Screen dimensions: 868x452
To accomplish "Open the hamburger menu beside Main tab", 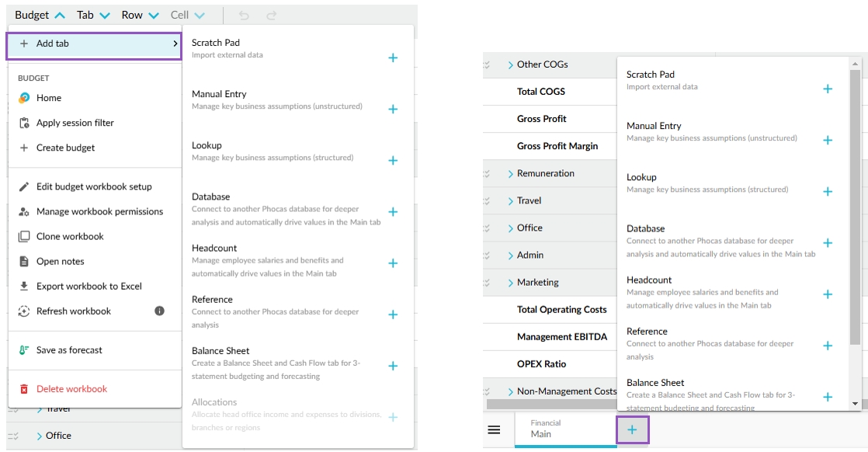I will click(x=494, y=430).
